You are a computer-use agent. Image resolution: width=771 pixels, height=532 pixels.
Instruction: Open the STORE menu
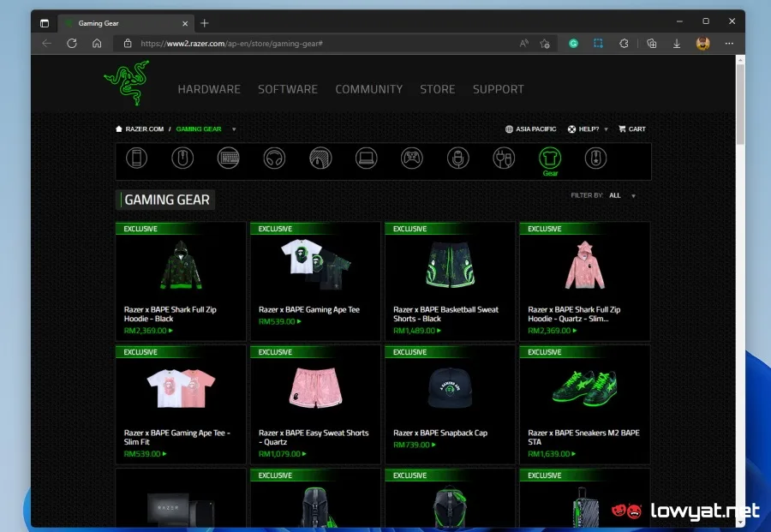438,89
